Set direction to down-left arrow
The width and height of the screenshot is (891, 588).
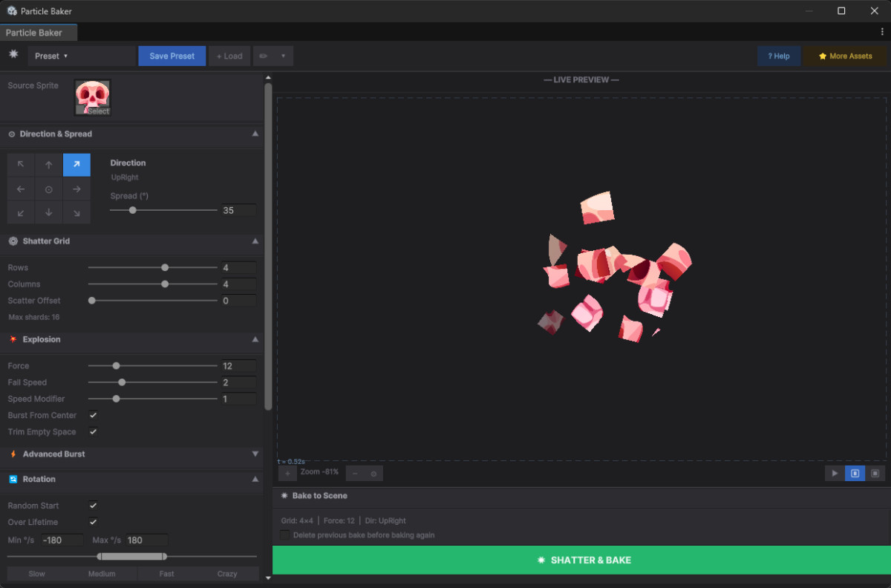(21, 213)
